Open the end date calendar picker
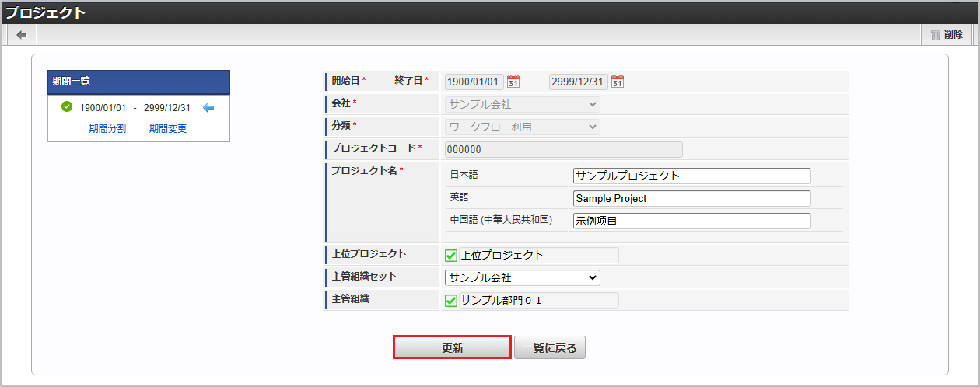The height and width of the screenshot is (387, 980). 618,82
